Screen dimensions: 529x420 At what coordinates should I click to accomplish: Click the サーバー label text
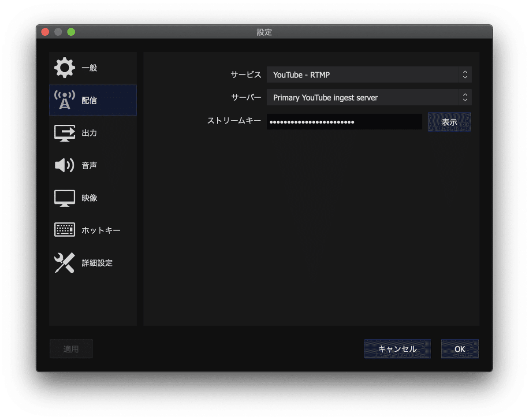246,97
